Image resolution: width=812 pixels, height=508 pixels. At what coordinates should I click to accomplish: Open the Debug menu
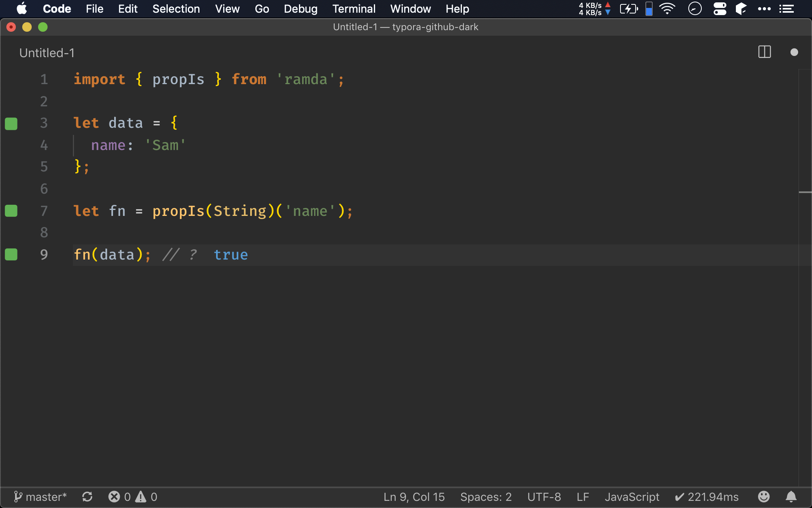(x=301, y=9)
